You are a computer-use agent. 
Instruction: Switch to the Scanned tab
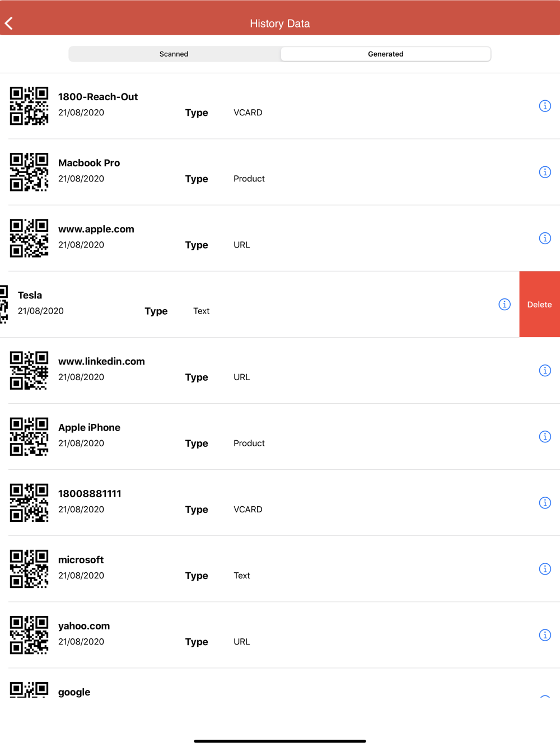click(174, 54)
